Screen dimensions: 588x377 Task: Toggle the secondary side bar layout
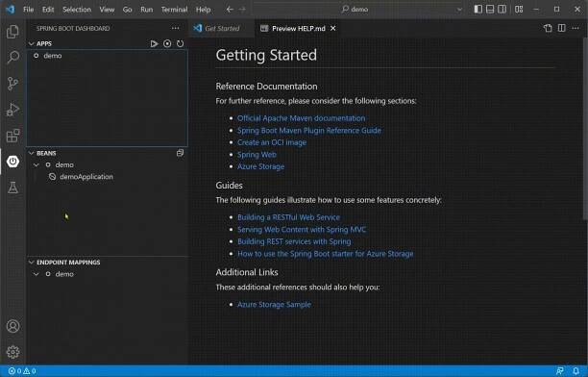[502, 9]
